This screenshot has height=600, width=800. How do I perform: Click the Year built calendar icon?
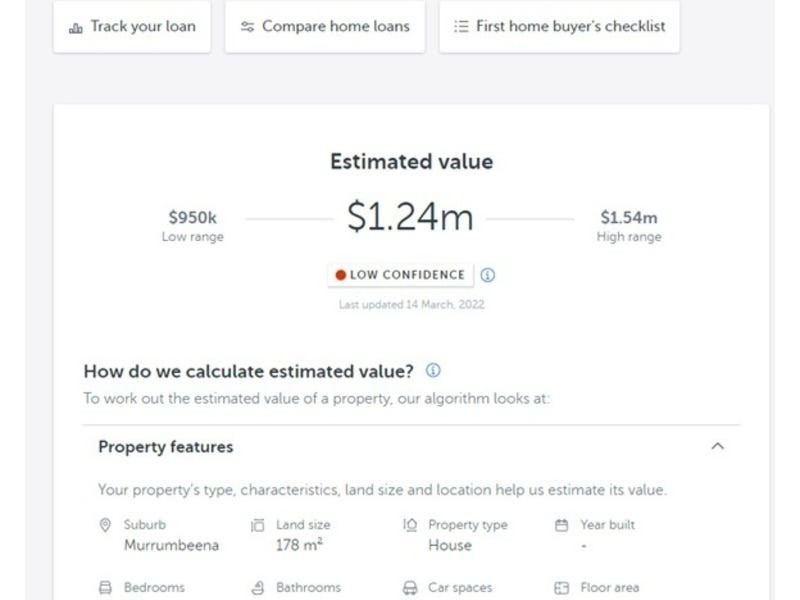pyautogui.click(x=561, y=525)
